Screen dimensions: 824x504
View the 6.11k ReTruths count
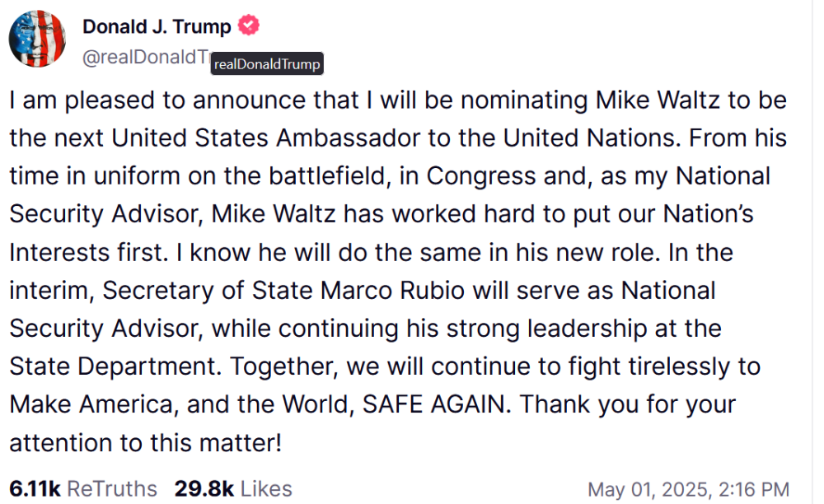tap(35, 488)
